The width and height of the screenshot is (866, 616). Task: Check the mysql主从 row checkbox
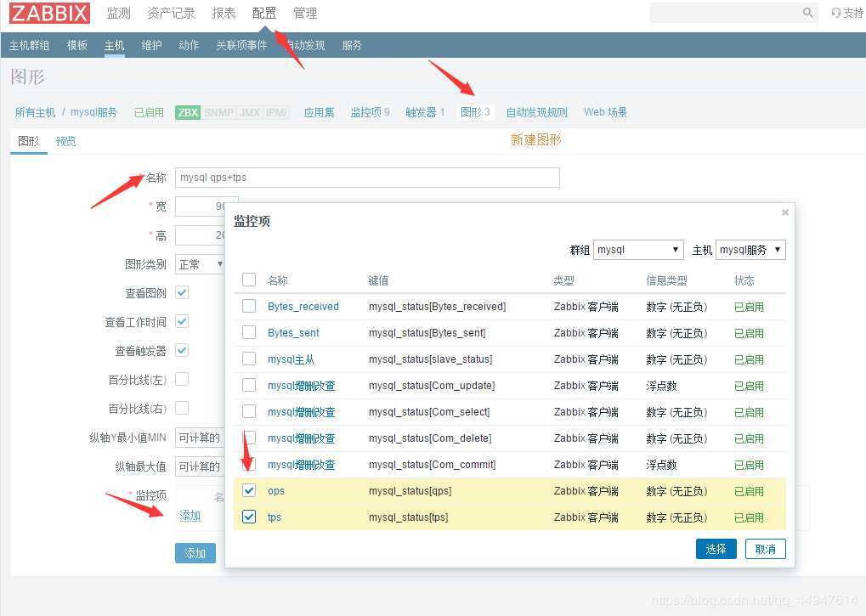point(249,359)
